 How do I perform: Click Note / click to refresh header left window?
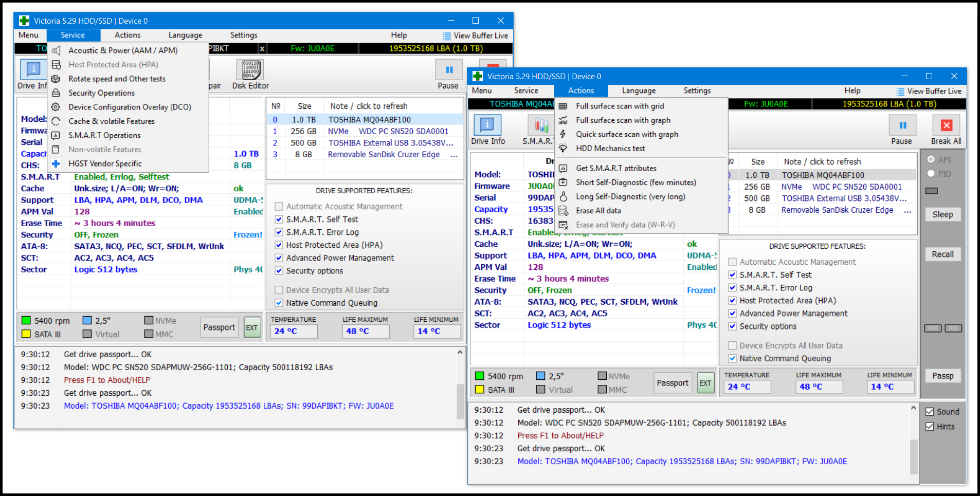tap(369, 106)
